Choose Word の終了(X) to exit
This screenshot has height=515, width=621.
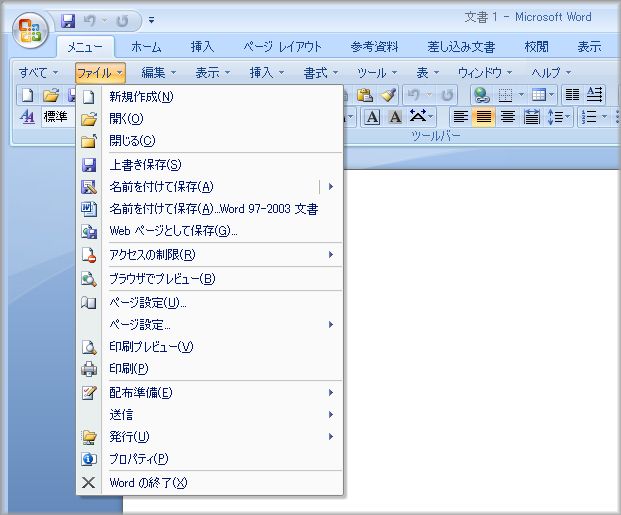tap(210, 483)
